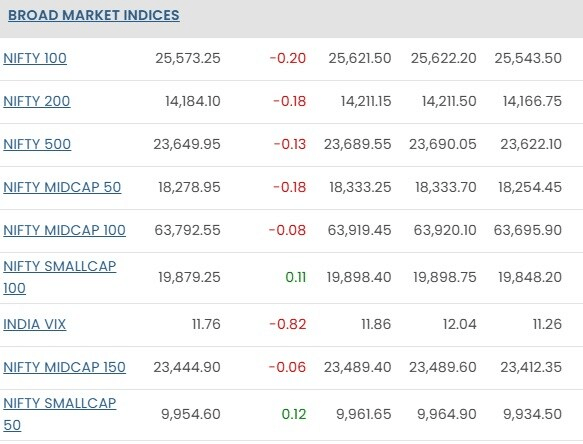The width and height of the screenshot is (583, 444).
Task: Select NIFTY 200 change value -0.18
Action: tap(289, 101)
